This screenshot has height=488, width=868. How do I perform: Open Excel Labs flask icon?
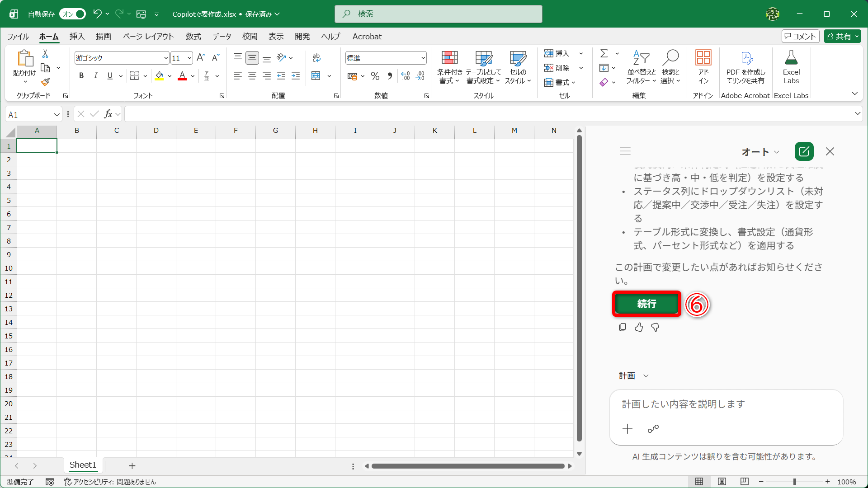pyautogui.click(x=791, y=58)
